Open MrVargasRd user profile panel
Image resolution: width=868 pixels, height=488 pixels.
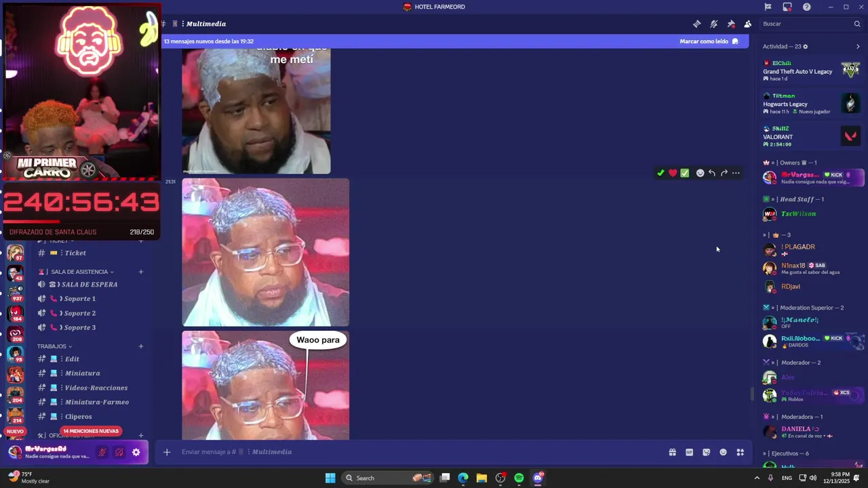click(x=49, y=452)
